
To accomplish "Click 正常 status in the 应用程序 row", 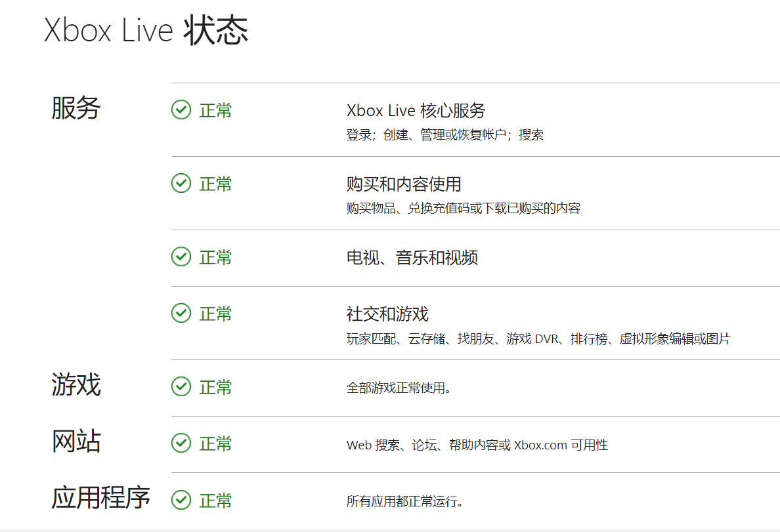I will [215, 501].
